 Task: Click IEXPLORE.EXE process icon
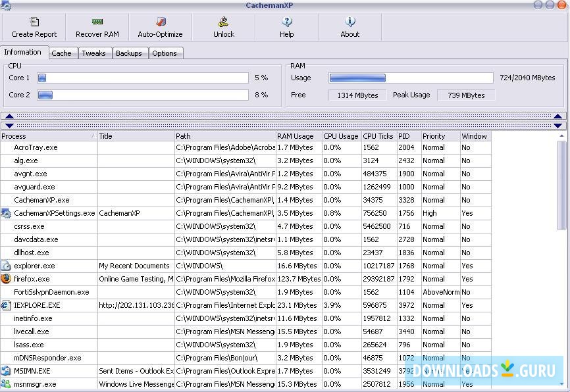[6, 305]
